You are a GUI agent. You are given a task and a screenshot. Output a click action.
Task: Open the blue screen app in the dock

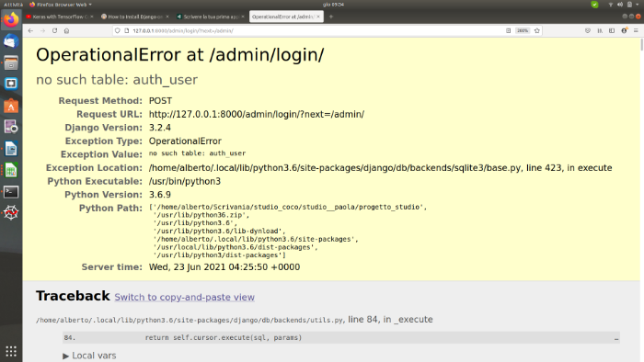pos(11,84)
